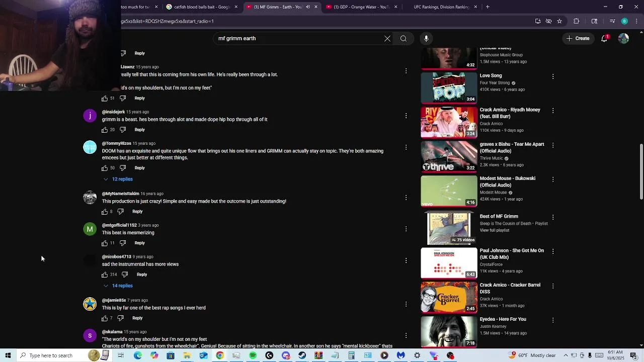
Task: Open Eyedea - Here For You video title
Action: (x=503, y=319)
